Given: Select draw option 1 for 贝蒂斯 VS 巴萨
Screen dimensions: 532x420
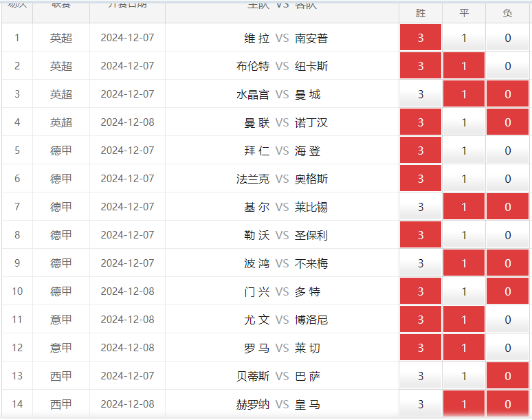Looking at the screenshot, I should 464,375.
